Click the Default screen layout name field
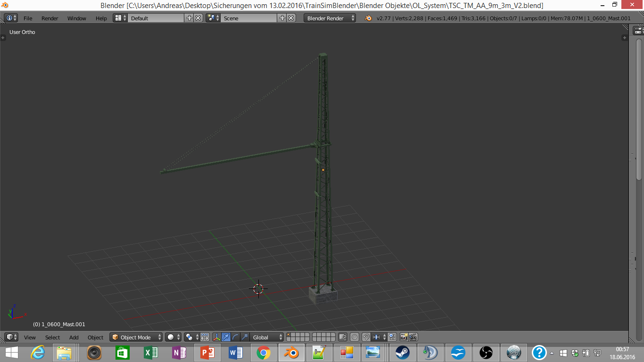The image size is (644, 362). coord(156,18)
